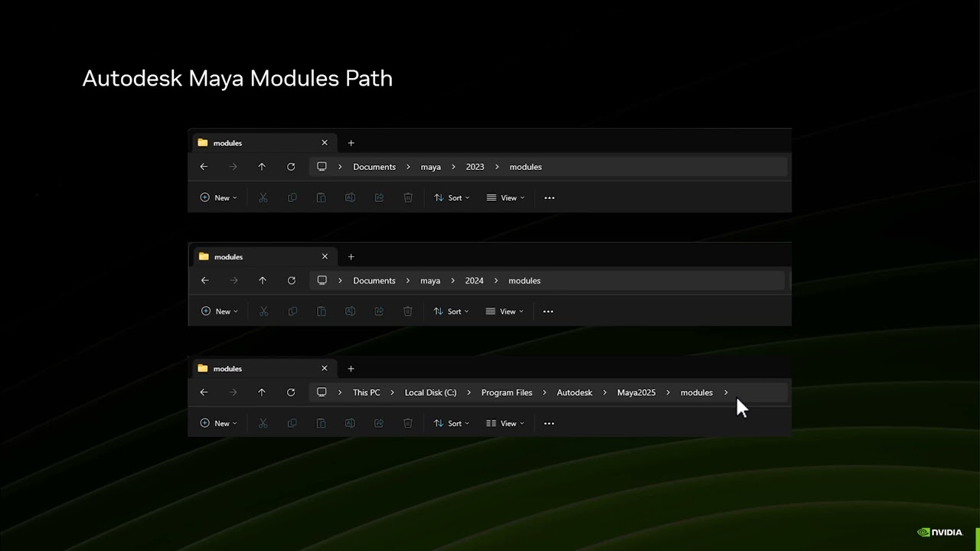
Task: Go up one folder in the Maya2025 window
Action: (262, 393)
